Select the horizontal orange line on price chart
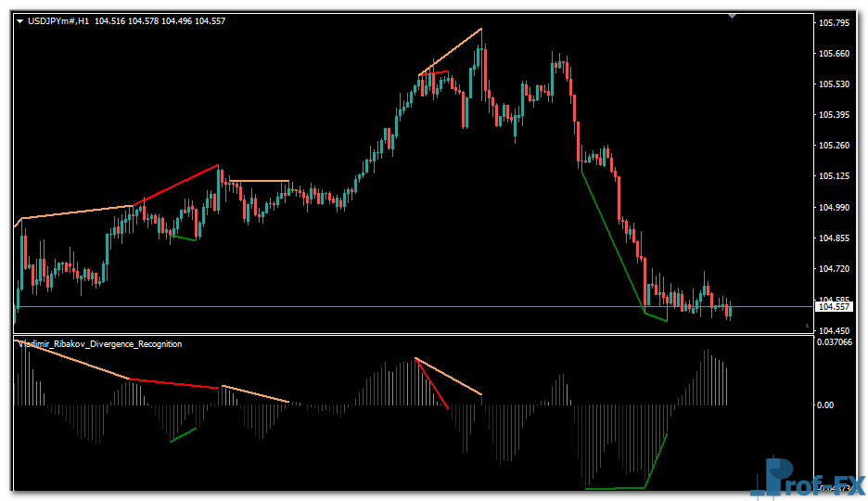 [x=260, y=181]
